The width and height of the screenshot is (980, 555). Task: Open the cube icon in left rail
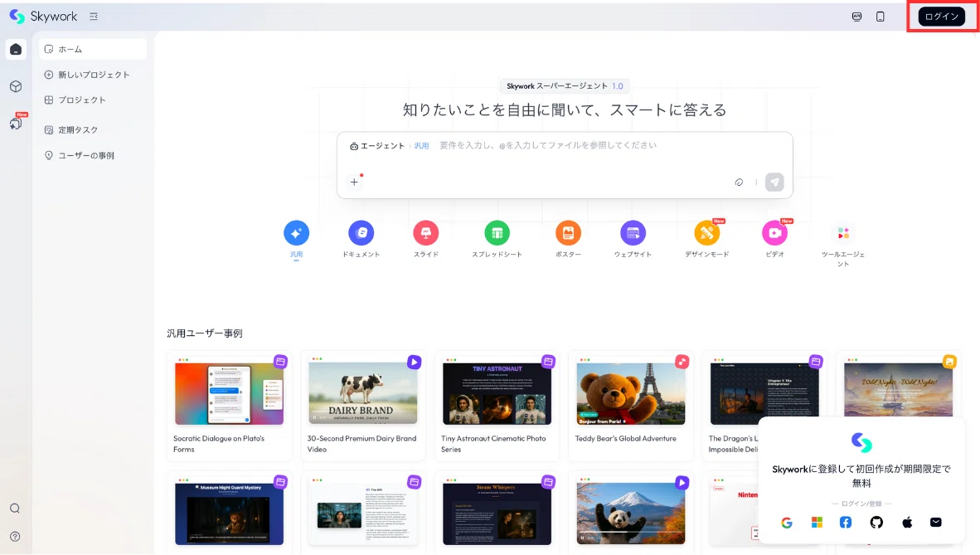[x=16, y=86]
